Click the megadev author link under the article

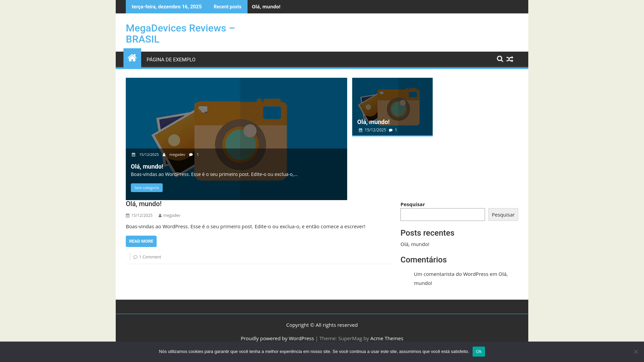coord(172,216)
